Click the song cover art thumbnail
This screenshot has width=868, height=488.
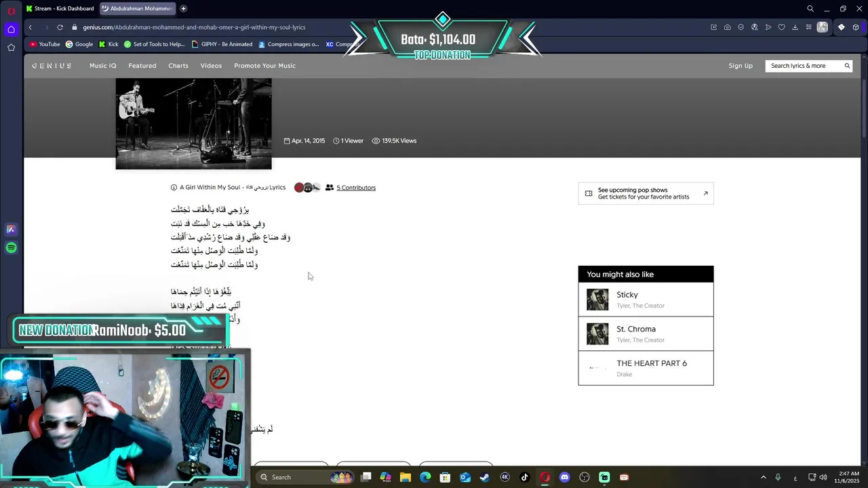193,123
